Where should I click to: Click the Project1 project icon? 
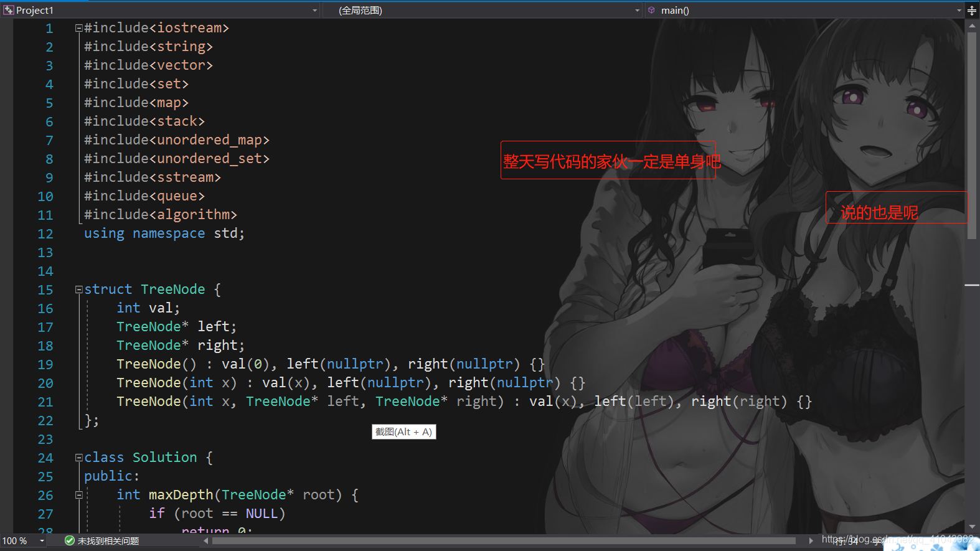point(8,10)
